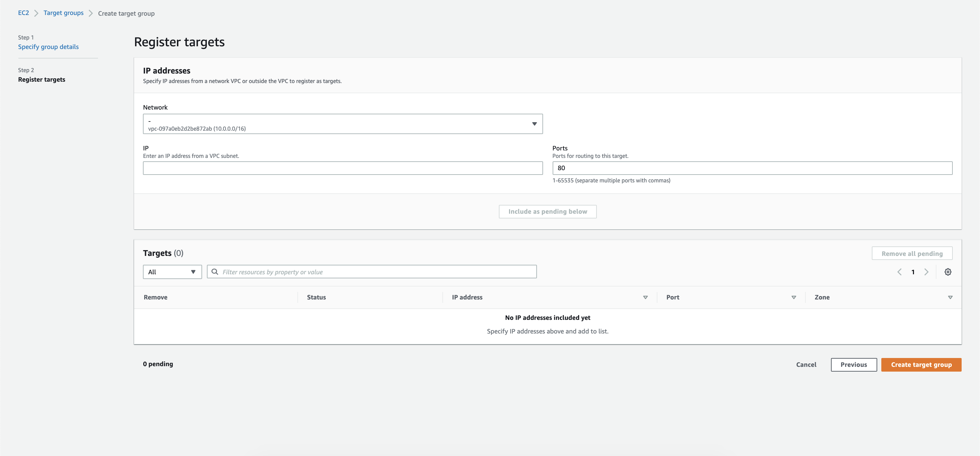Select Step 2 Register targets
The image size is (980, 456).
42,80
